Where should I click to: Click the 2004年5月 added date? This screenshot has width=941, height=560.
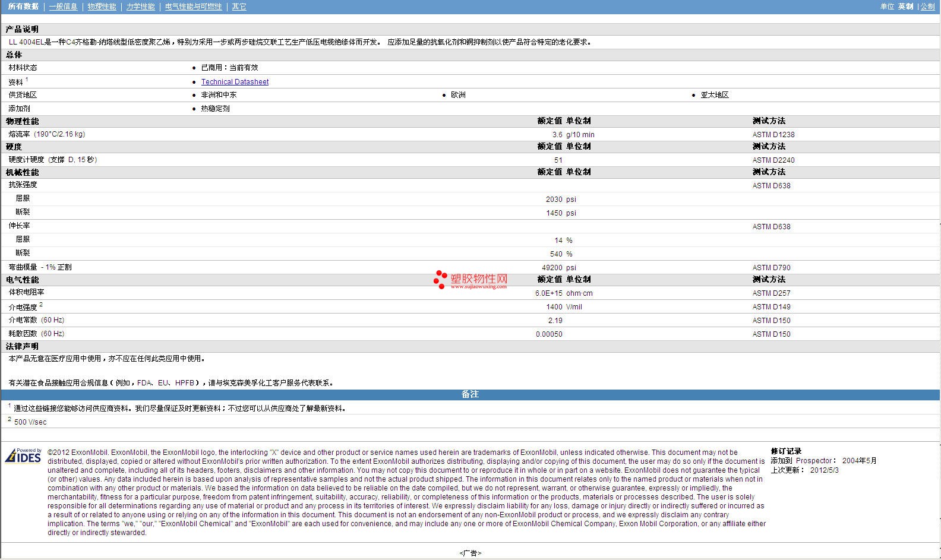[859, 461]
